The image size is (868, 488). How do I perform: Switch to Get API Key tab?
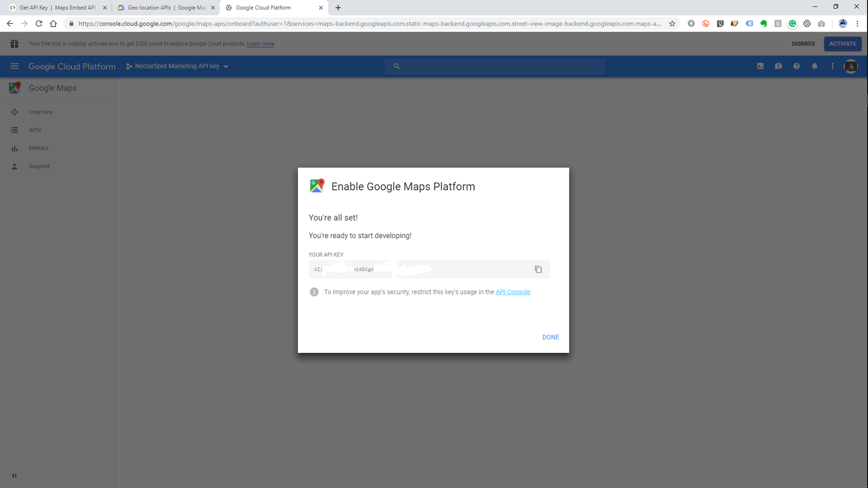[57, 8]
